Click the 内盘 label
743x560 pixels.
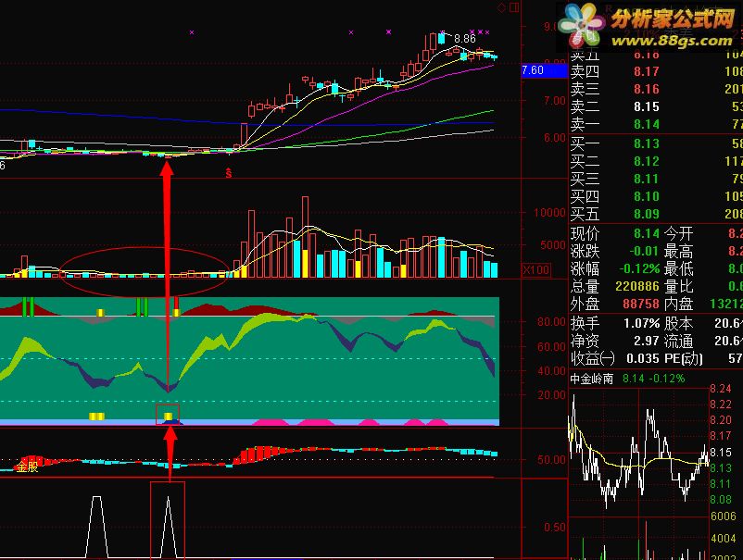[678, 304]
